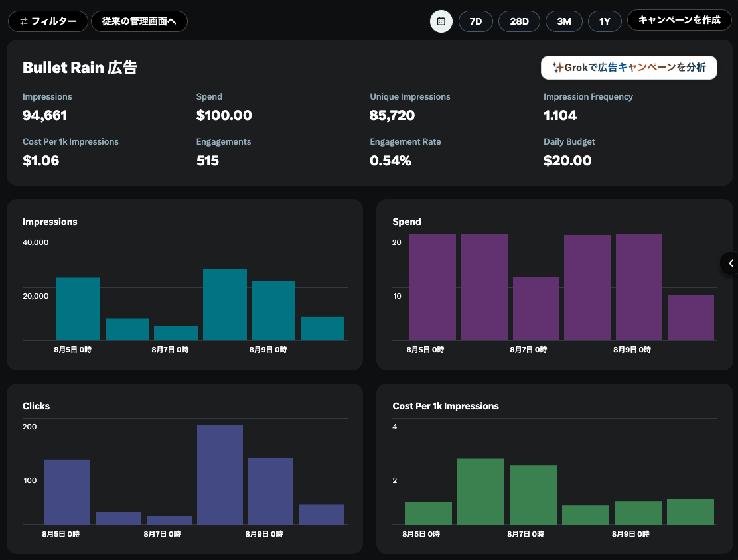
Task: Click the 0.54% engagement rate value
Action: [x=391, y=161]
